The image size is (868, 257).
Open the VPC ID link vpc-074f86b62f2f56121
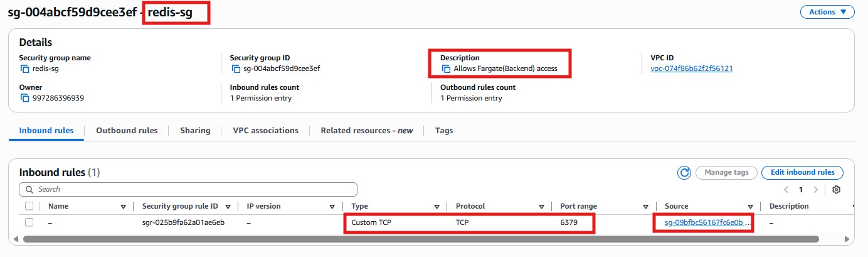coord(692,68)
